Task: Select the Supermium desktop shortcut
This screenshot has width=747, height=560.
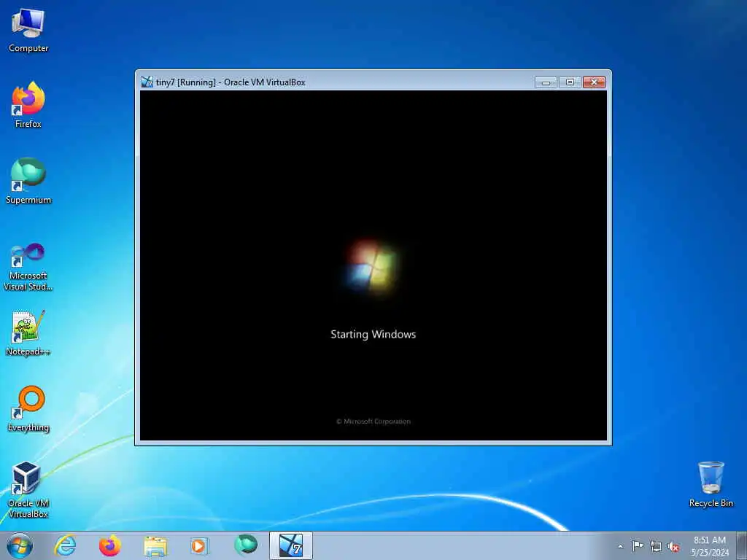Action: click(28, 181)
